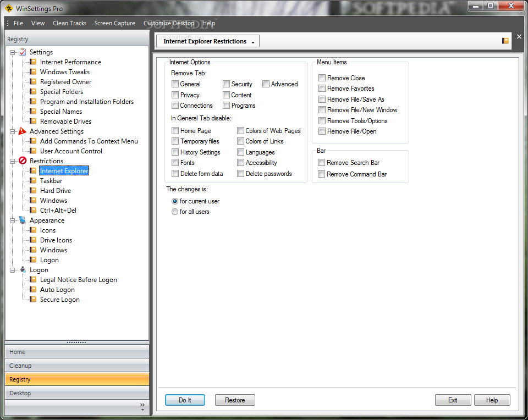This screenshot has height=420, width=528.
Task: Click the Hard Drive item icon
Action: (x=33, y=190)
